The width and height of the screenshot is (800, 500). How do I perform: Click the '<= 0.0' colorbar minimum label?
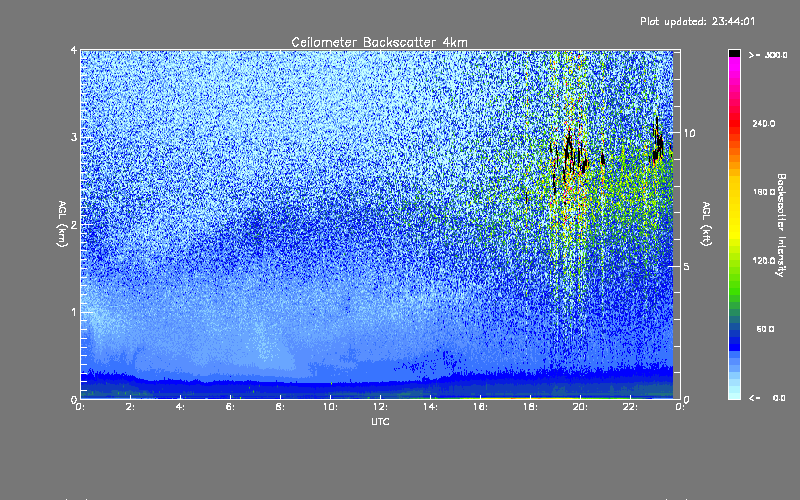pos(767,398)
